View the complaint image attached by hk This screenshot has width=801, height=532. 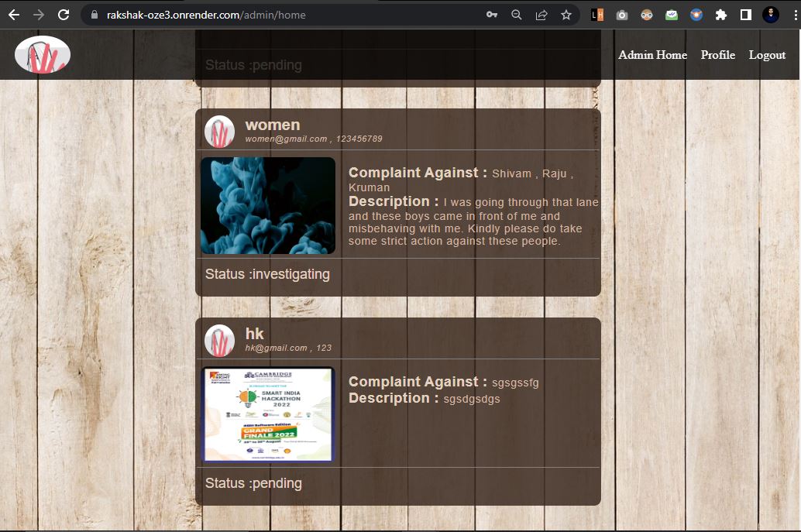click(x=267, y=414)
